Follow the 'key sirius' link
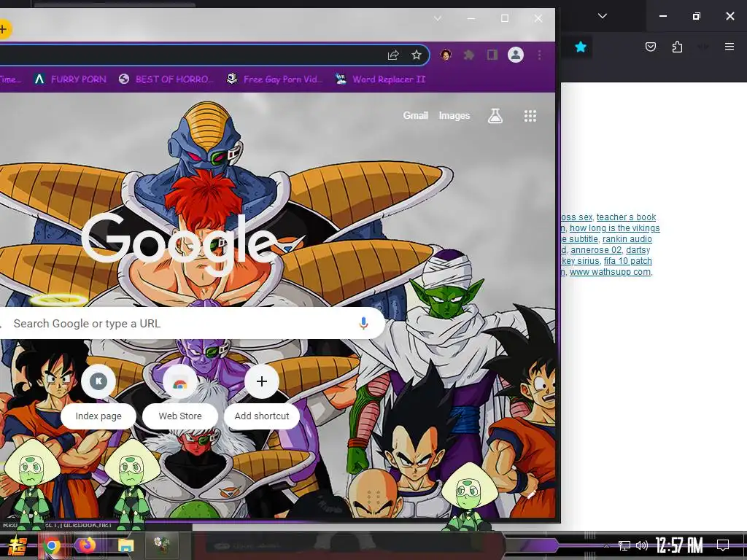The image size is (747, 560). [580, 261]
